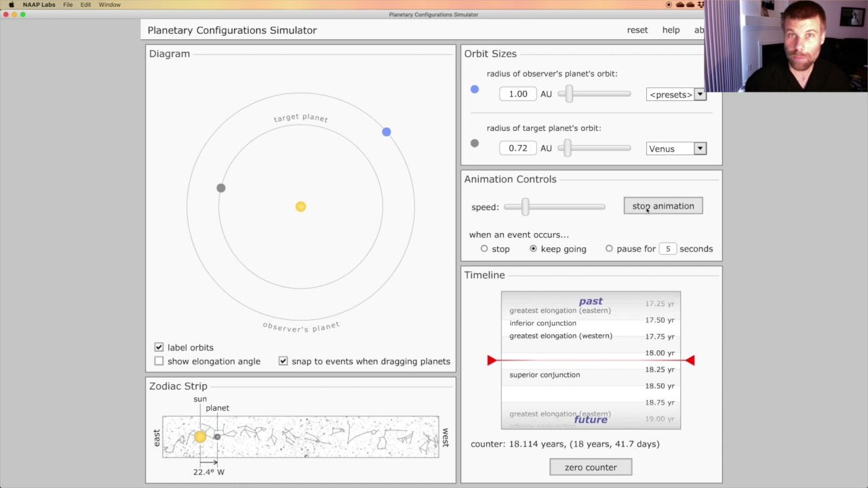Click the gray target legend dot
The height and width of the screenshot is (488, 868).
(475, 143)
